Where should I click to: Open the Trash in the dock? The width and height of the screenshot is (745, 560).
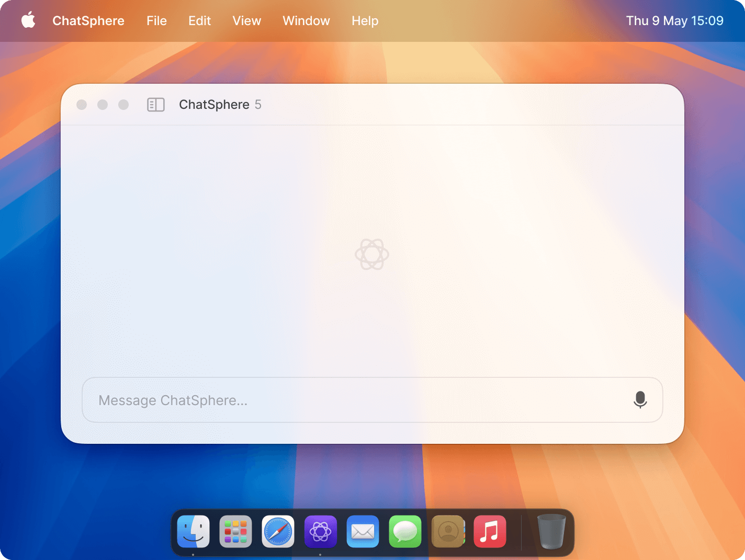click(551, 532)
